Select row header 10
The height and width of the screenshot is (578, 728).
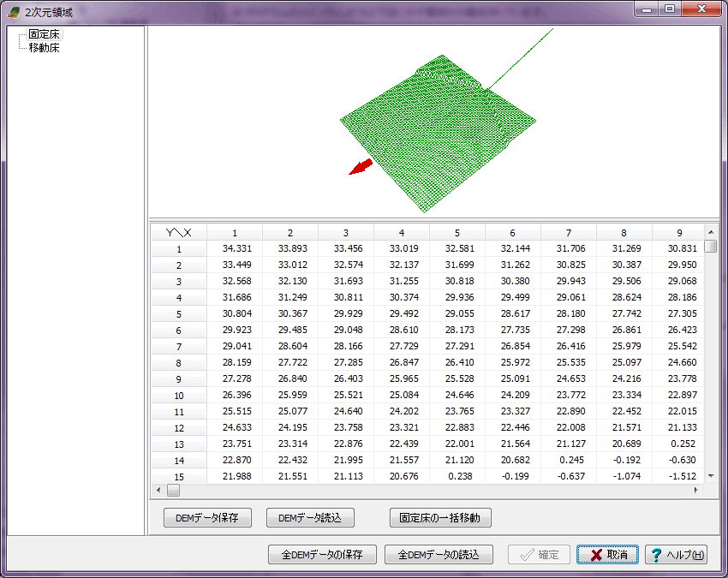click(x=179, y=396)
